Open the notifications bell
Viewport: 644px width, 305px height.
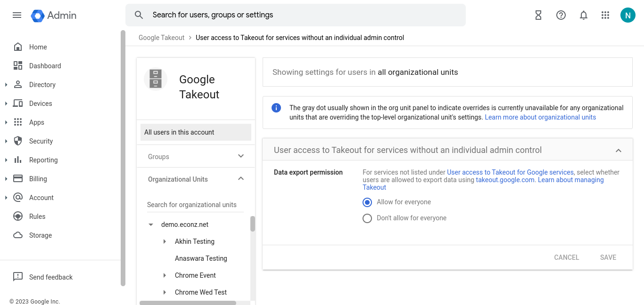click(584, 15)
